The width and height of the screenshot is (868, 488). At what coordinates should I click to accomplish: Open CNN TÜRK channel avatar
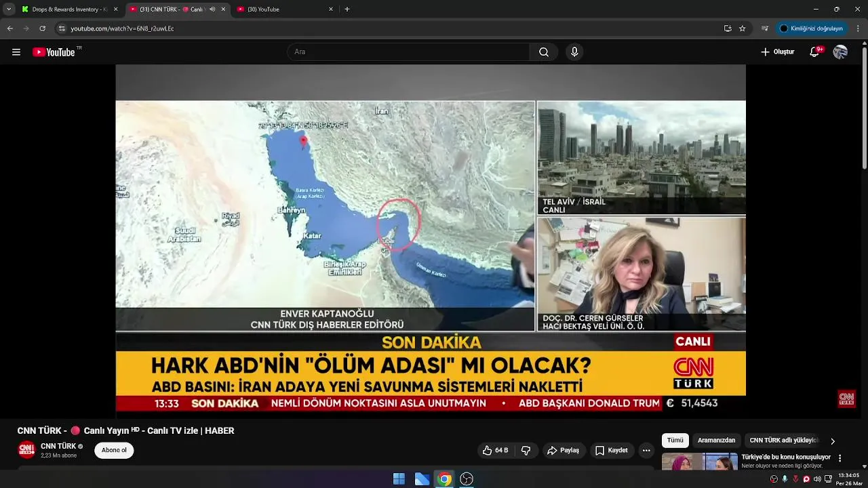tap(26, 450)
